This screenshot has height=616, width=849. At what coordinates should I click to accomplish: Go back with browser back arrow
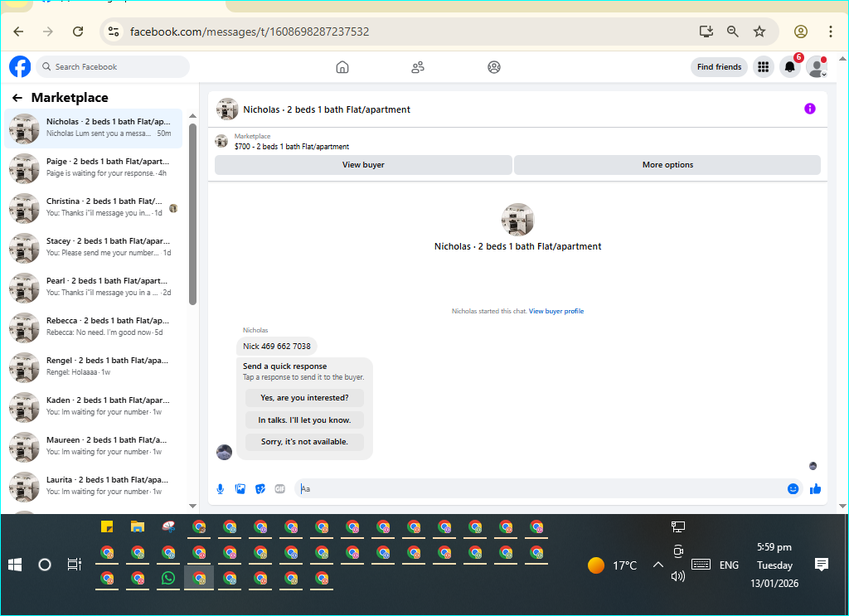point(18,32)
